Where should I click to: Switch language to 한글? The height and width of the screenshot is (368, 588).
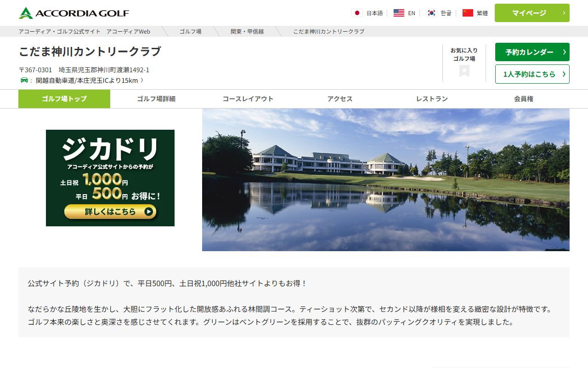pyautogui.click(x=446, y=13)
